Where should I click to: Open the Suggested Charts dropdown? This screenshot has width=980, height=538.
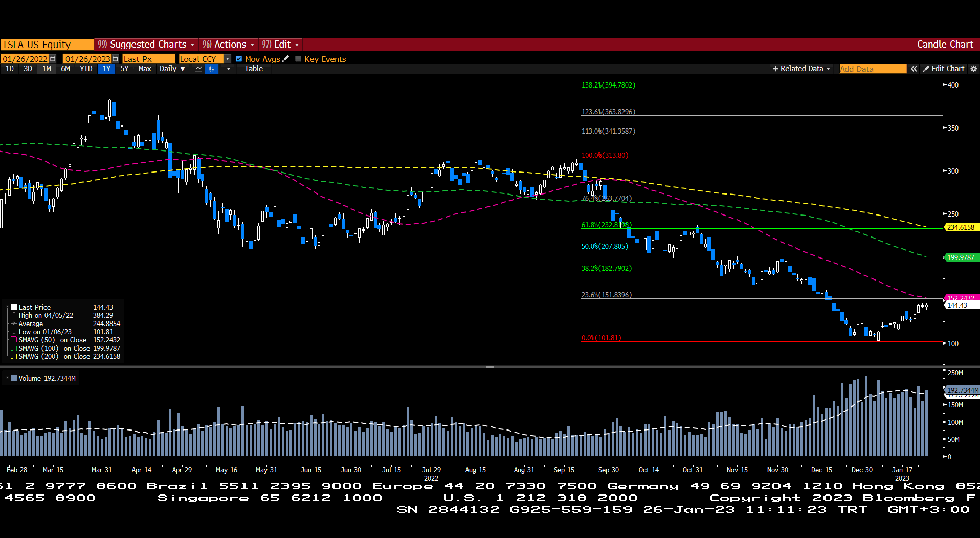pyautogui.click(x=146, y=45)
